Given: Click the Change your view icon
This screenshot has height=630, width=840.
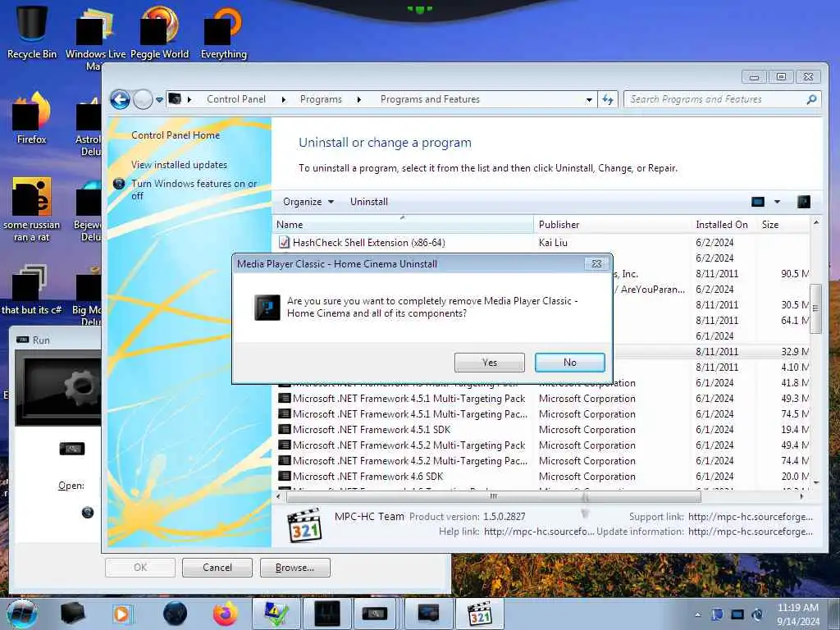Looking at the screenshot, I should (757, 202).
